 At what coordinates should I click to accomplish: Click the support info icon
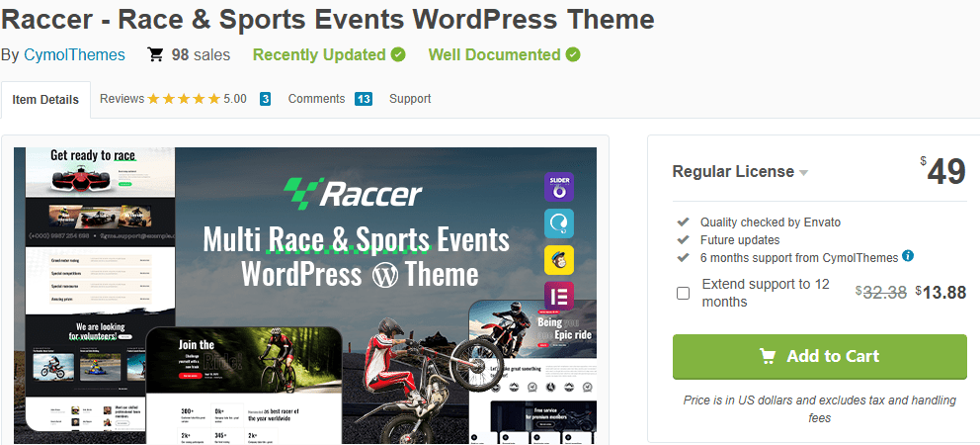pyautogui.click(x=908, y=255)
